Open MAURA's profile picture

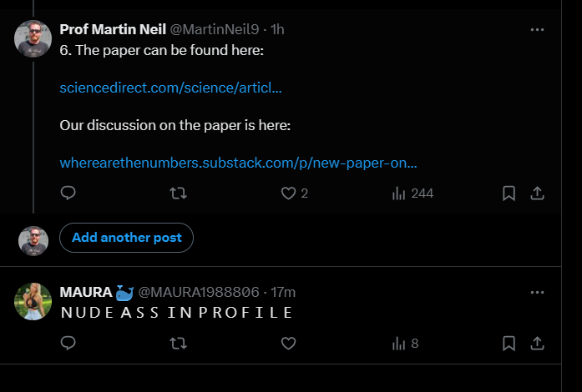(33, 301)
